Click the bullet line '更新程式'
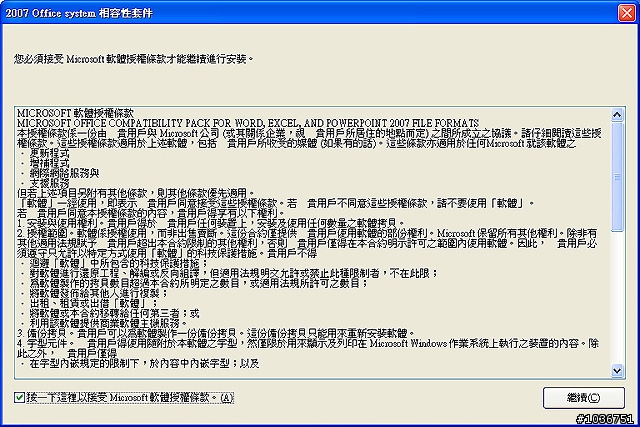 (49, 153)
